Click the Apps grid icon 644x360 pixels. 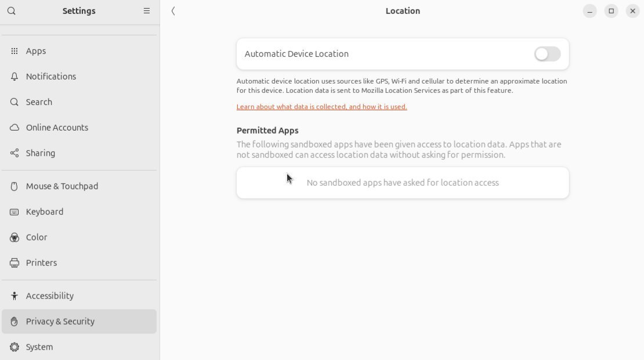[15, 51]
